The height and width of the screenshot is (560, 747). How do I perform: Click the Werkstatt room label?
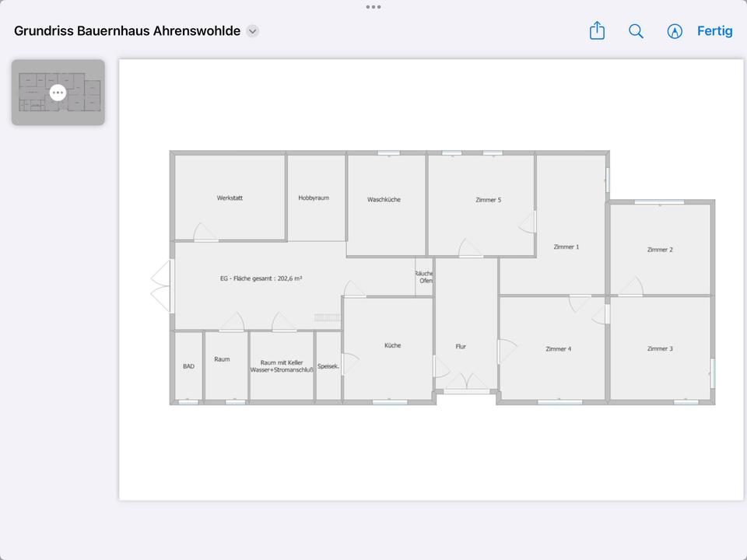[230, 198]
